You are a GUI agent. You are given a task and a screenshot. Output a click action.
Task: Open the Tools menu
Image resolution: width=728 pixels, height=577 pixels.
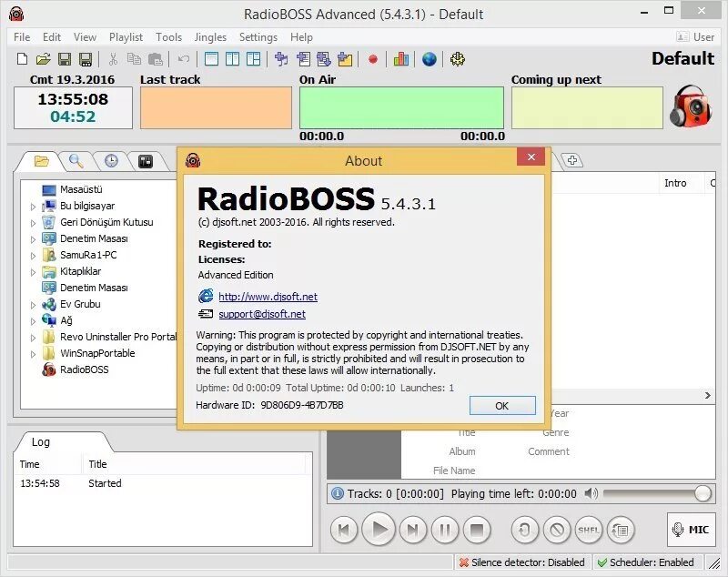[x=168, y=37]
